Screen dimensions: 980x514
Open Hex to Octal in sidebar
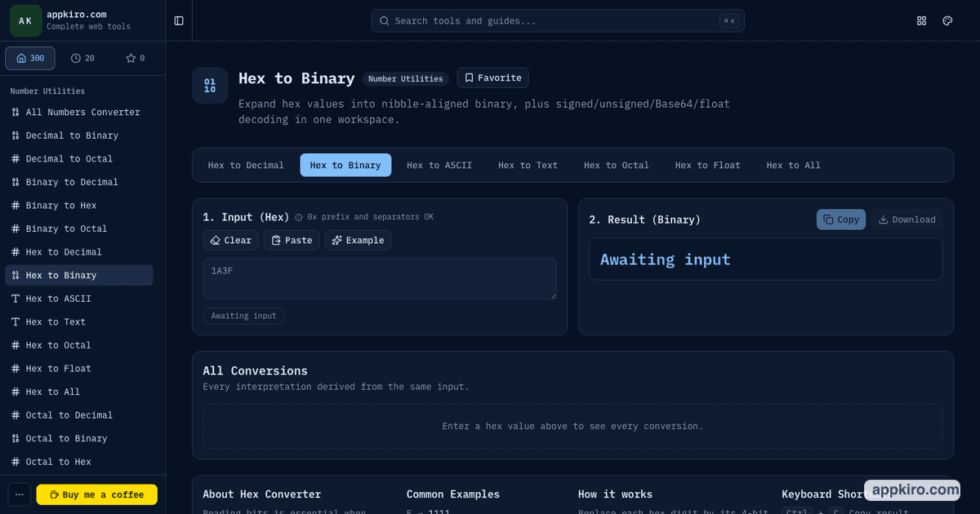(79, 345)
